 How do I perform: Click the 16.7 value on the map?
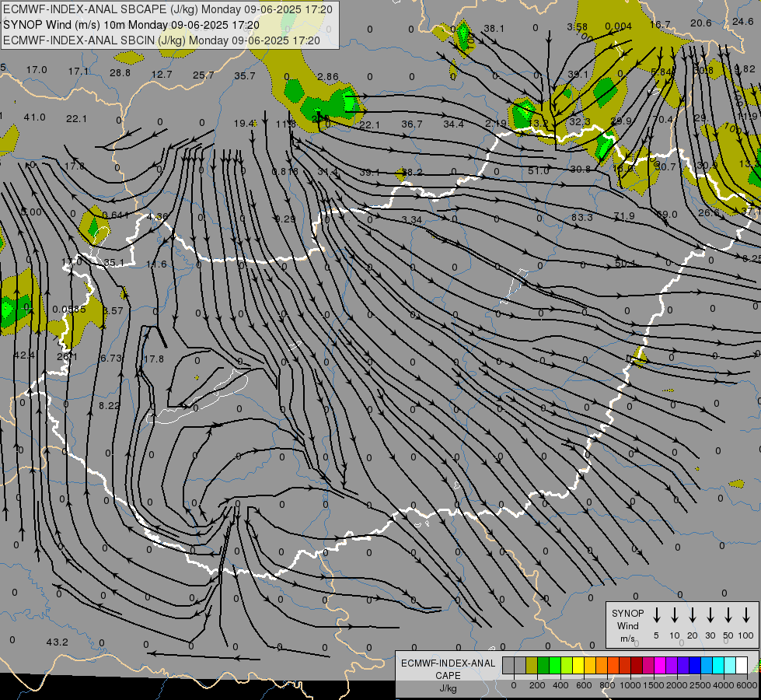pos(660,24)
